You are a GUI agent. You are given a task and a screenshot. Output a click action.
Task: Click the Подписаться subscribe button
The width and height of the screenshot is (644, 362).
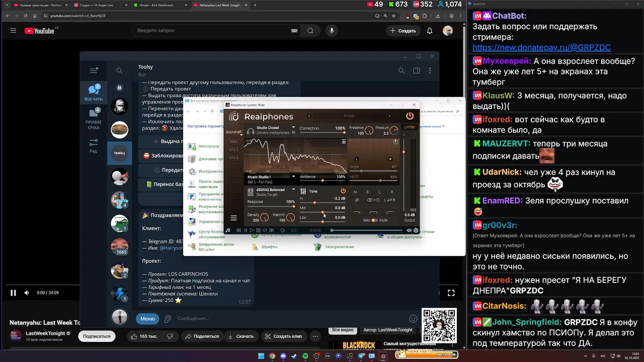97,336
